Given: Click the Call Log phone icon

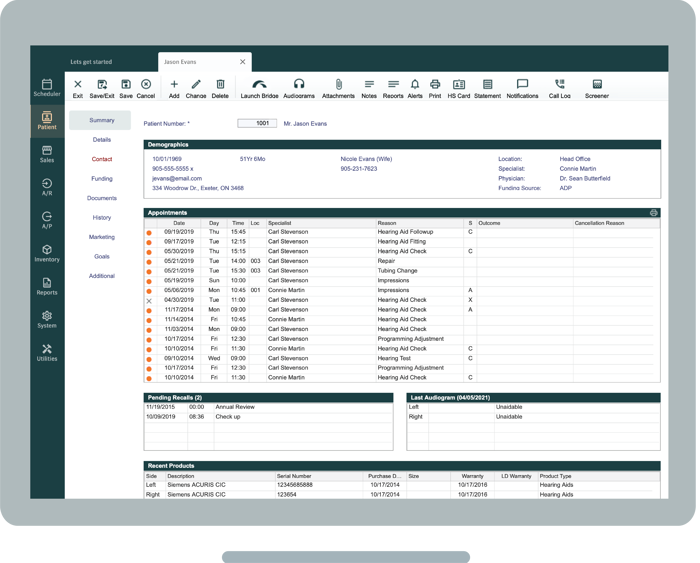Looking at the screenshot, I should [559, 86].
